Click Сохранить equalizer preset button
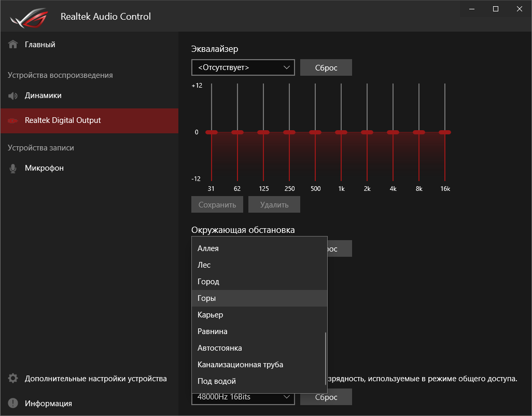 point(217,204)
